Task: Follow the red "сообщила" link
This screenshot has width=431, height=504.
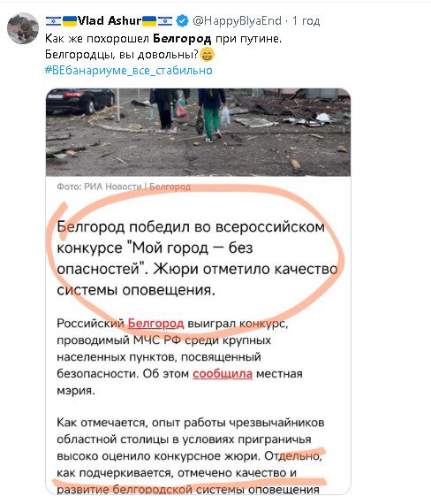Action: [x=223, y=374]
